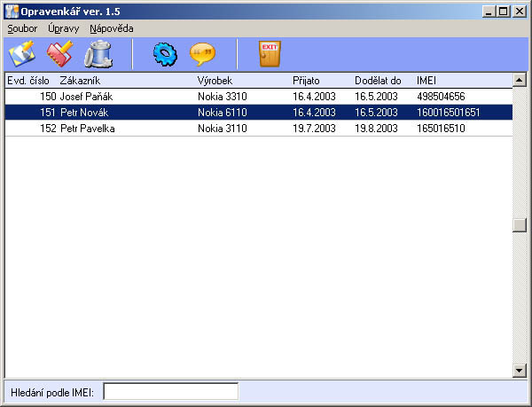Click the new record pencil icon

[x=21, y=54]
